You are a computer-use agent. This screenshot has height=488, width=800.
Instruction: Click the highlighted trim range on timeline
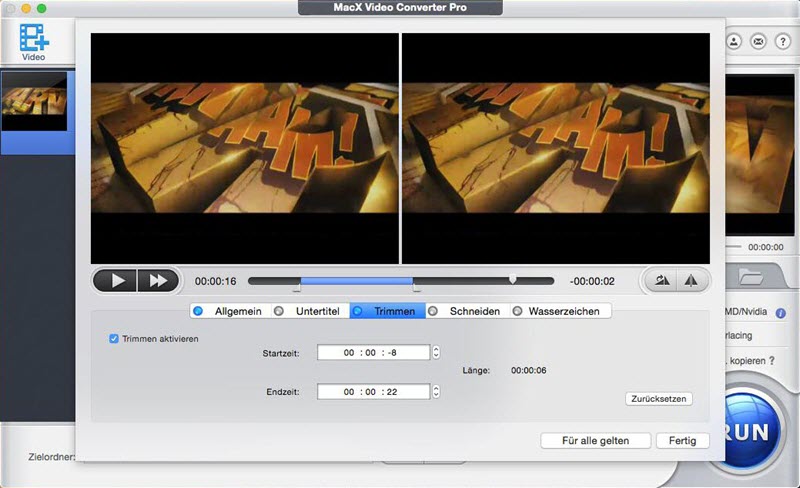pos(356,281)
